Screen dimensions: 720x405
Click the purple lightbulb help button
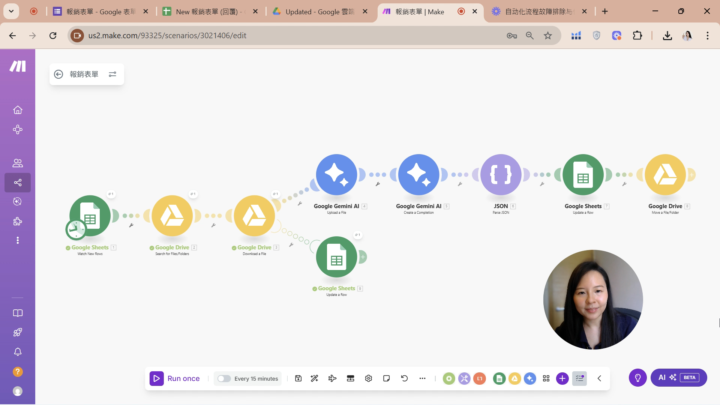637,377
